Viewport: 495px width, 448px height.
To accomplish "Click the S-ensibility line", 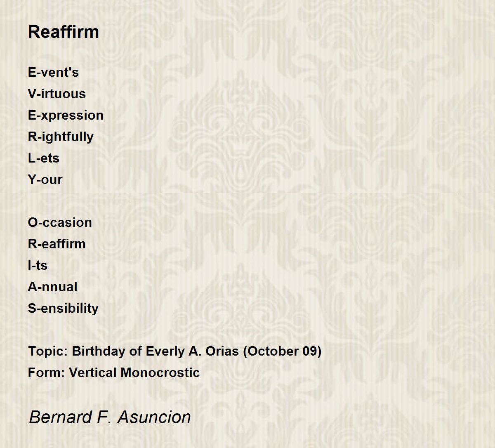I will 63,309.
